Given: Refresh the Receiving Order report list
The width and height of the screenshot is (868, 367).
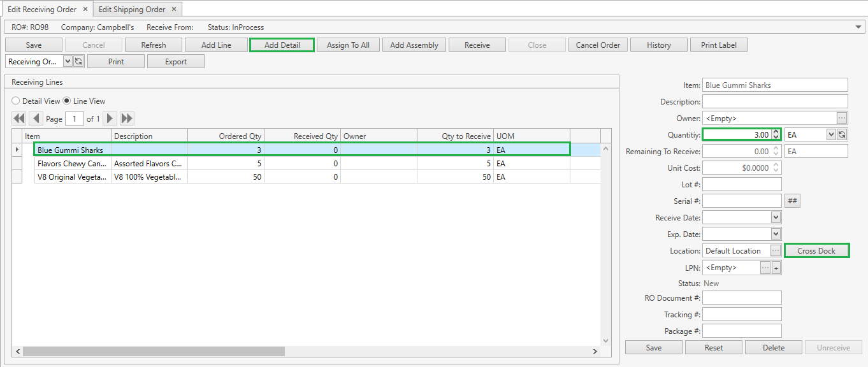Looking at the screenshot, I should [x=78, y=62].
